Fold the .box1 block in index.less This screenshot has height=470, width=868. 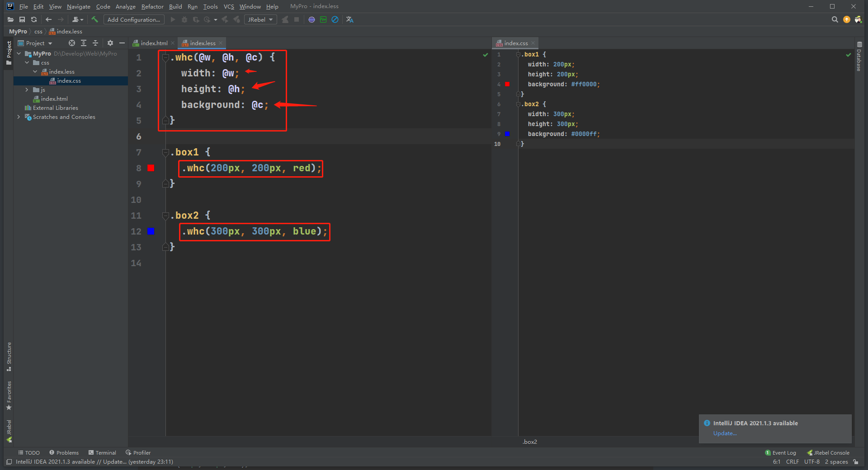[165, 152]
